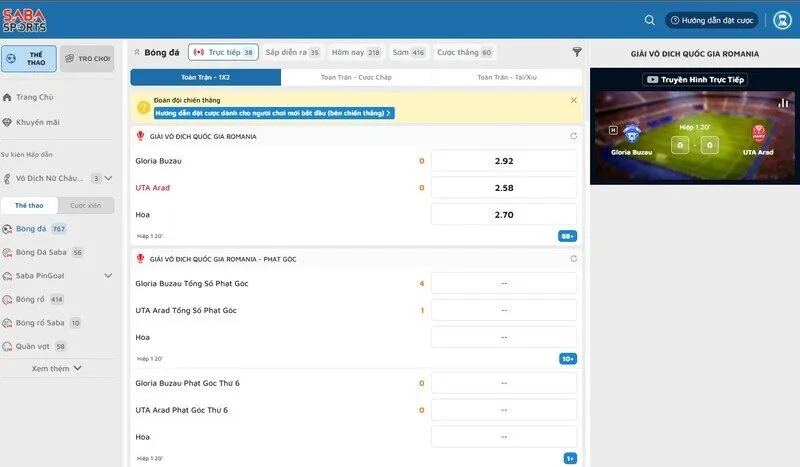Refresh the Romania league 1X2 market
Screen dimensions: 800x467
(x=573, y=136)
